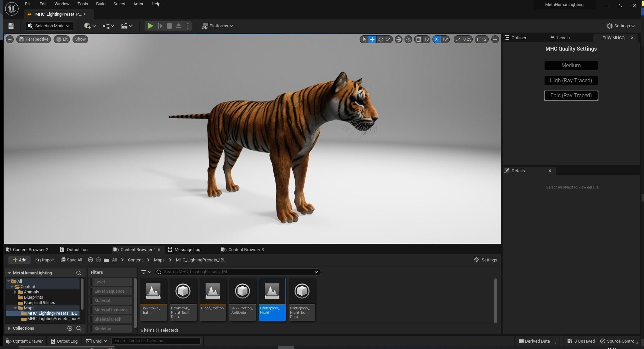Switch to Content Browser 2 tab

coord(27,249)
